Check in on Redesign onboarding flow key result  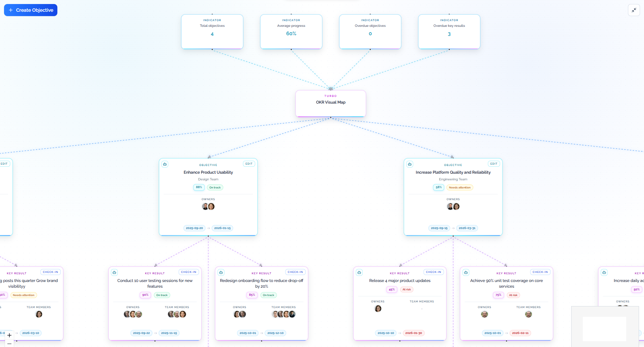coord(295,272)
